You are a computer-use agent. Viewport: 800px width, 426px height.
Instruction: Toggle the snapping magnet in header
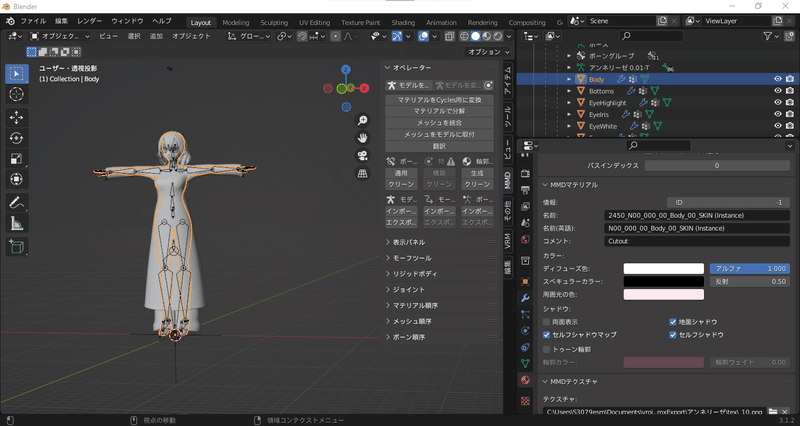click(302, 36)
